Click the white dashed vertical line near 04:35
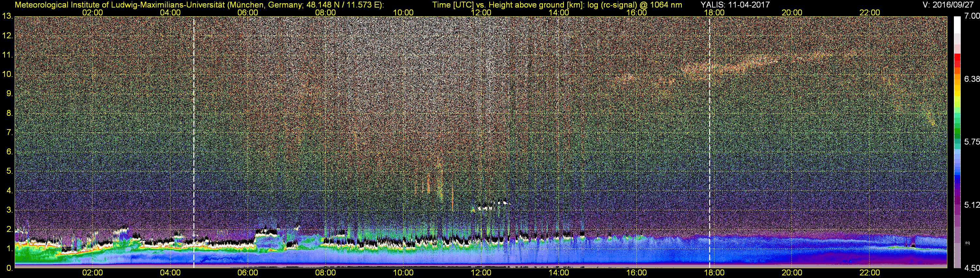 click(194, 141)
